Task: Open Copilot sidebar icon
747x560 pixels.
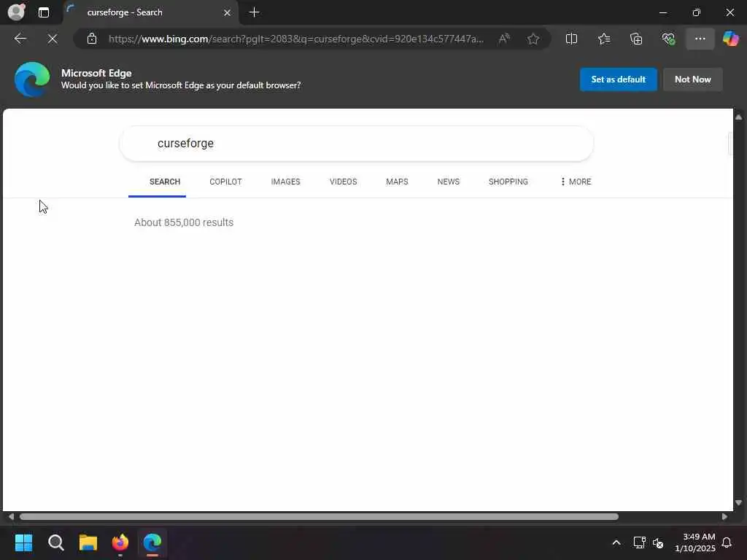Action: pos(730,39)
